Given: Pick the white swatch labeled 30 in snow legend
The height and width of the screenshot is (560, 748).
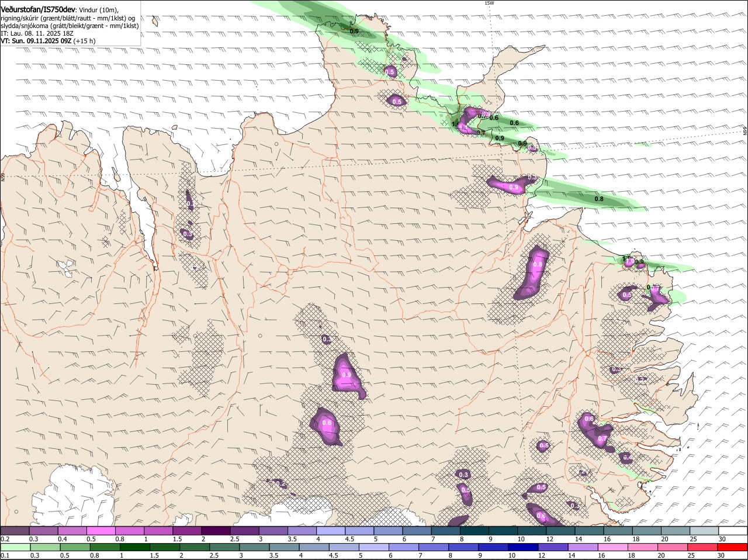Looking at the screenshot, I should (733, 530).
